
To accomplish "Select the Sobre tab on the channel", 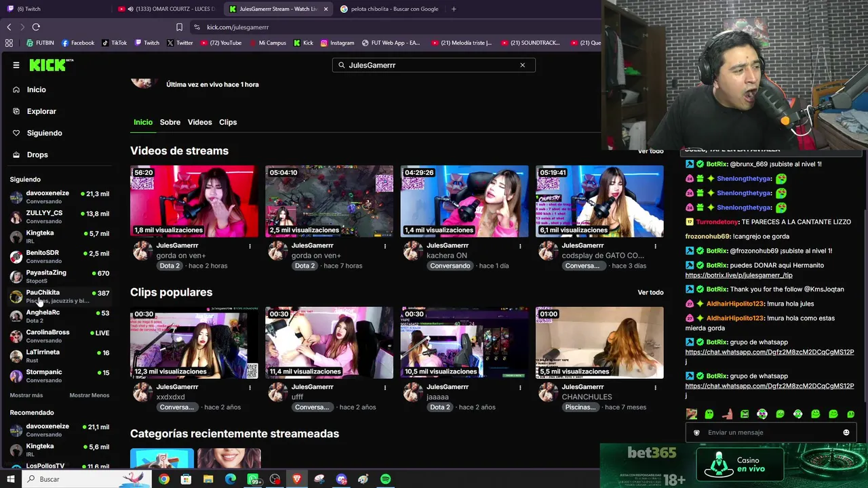I will point(170,122).
